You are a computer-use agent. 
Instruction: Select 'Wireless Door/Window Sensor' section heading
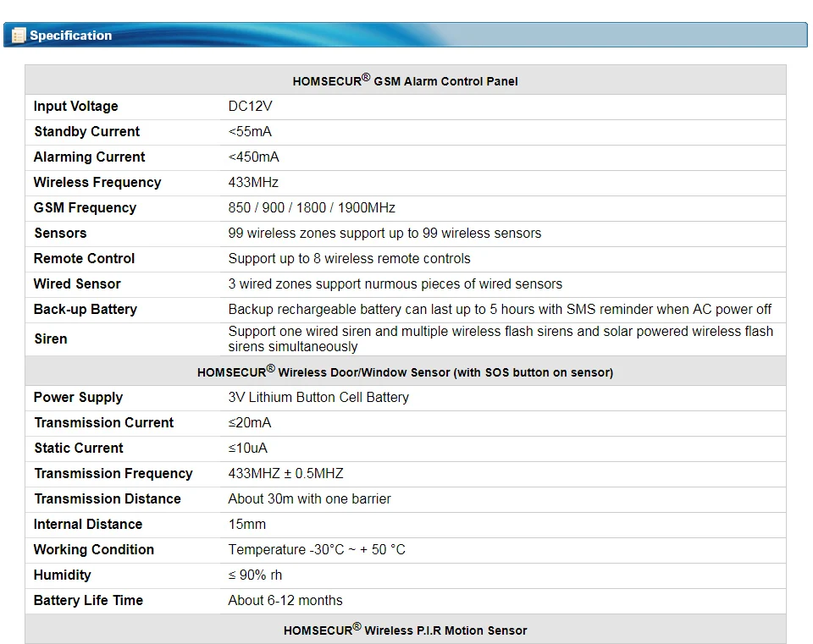click(405, 372)
